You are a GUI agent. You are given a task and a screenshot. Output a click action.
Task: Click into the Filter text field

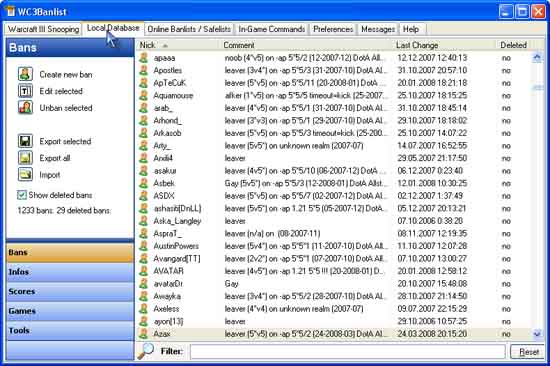point(348,352)
